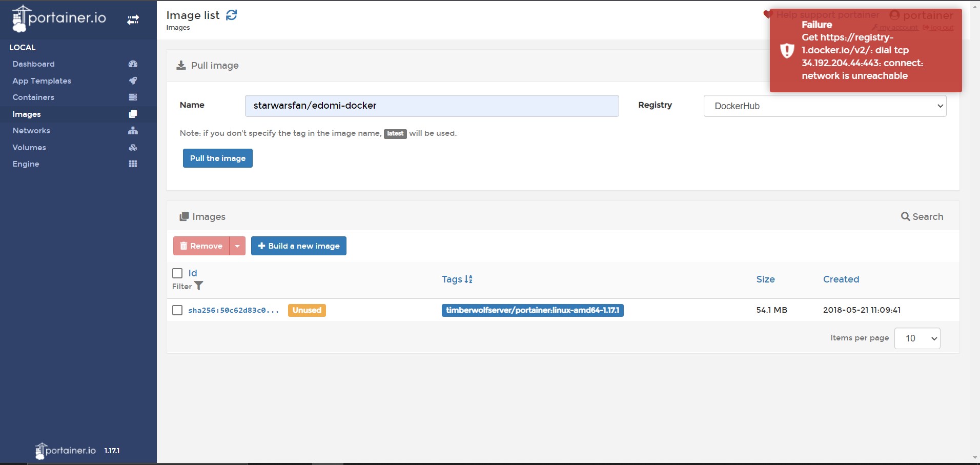980x465 pixels.
Task: Click the image Name input field
Action: (432, 106)
